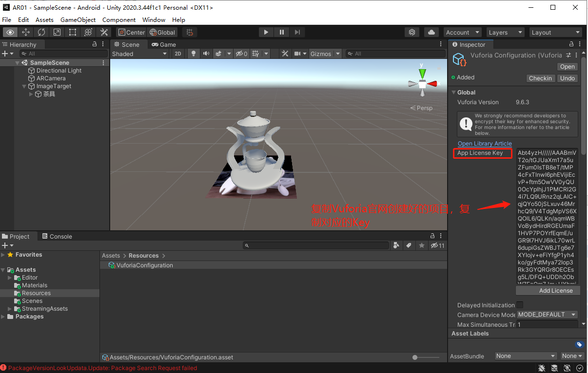Expand the Favorites folder group
Viewport: 588px width, 373px height.
pos(3,255)
